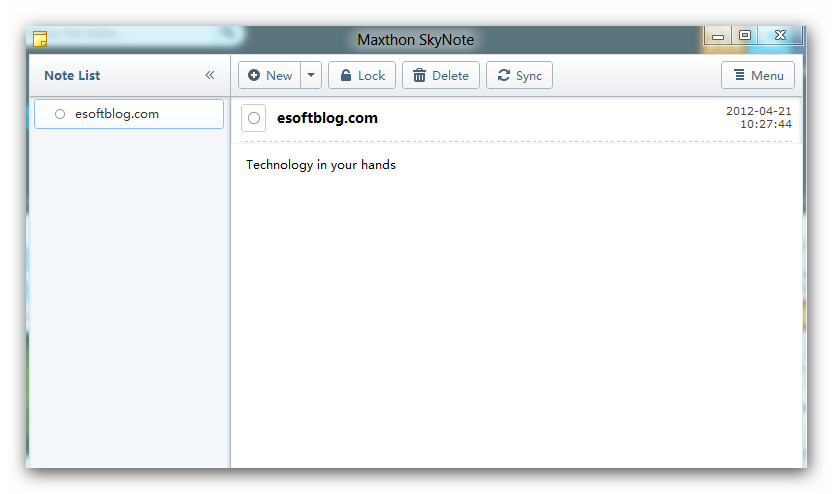Click the yellow SkyNote app icon
Image resolution: width=833 pixels, height=494 pixels.
[x=40, y=39]
